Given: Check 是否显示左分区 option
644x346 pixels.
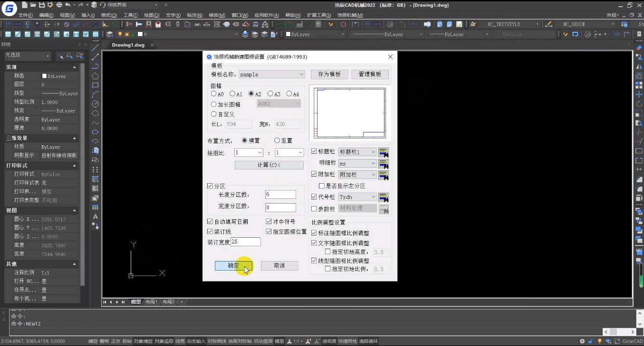Looking at the screenshot, I should [322, 186].
